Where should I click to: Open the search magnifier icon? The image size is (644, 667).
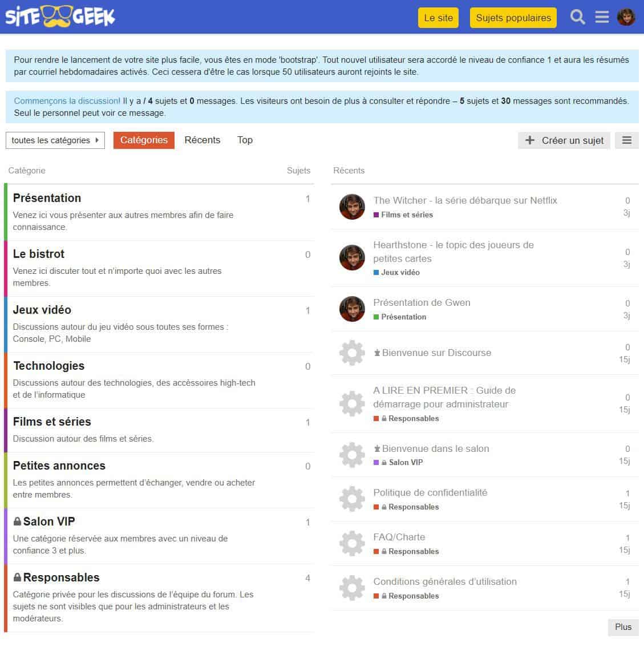[x=578, y=17]
